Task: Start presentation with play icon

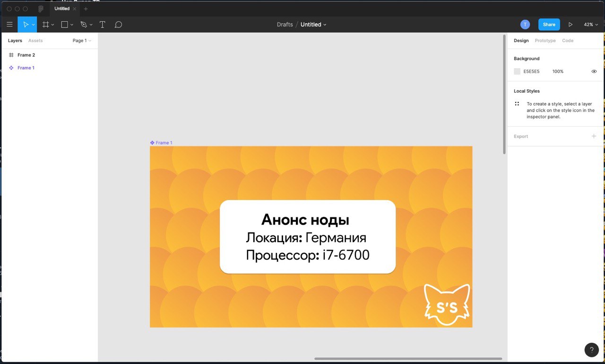Action: [570, 25]
